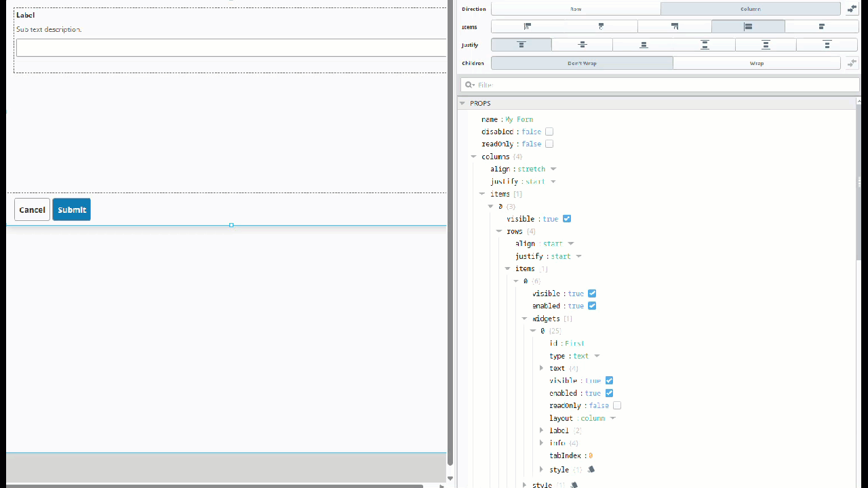Collapse the columns property node
The width and height of the screenshot is (868, 488).
(x=474, y=157)
